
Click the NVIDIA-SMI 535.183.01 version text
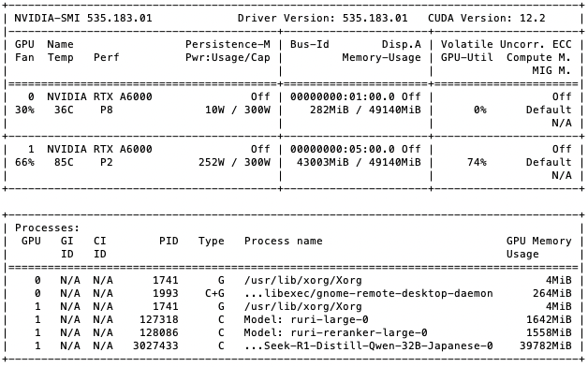83,18
